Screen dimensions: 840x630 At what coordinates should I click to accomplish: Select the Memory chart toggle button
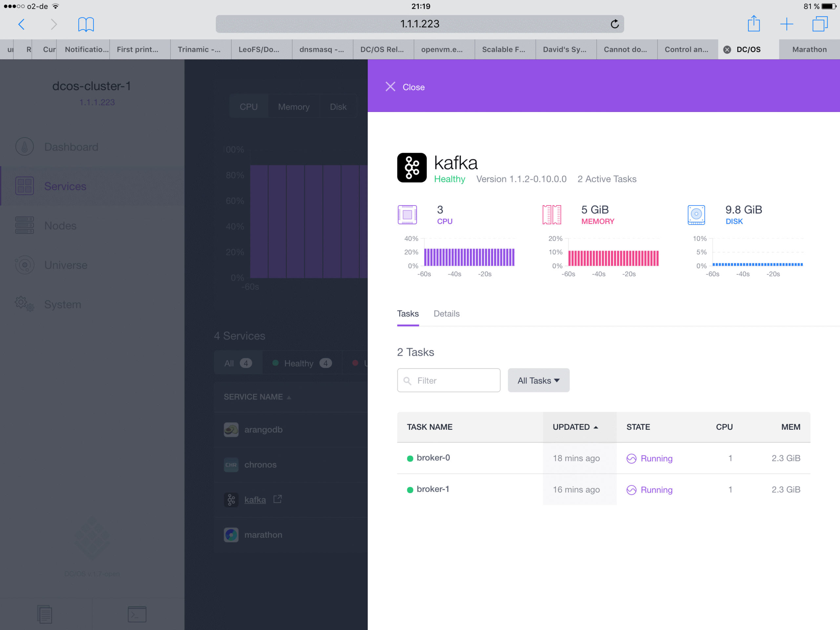click(294, 107)
